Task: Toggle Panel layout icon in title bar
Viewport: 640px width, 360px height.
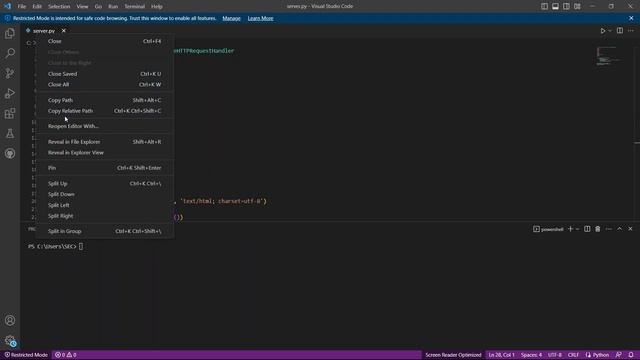Action: pyautogui.click(x=556, y=6)
